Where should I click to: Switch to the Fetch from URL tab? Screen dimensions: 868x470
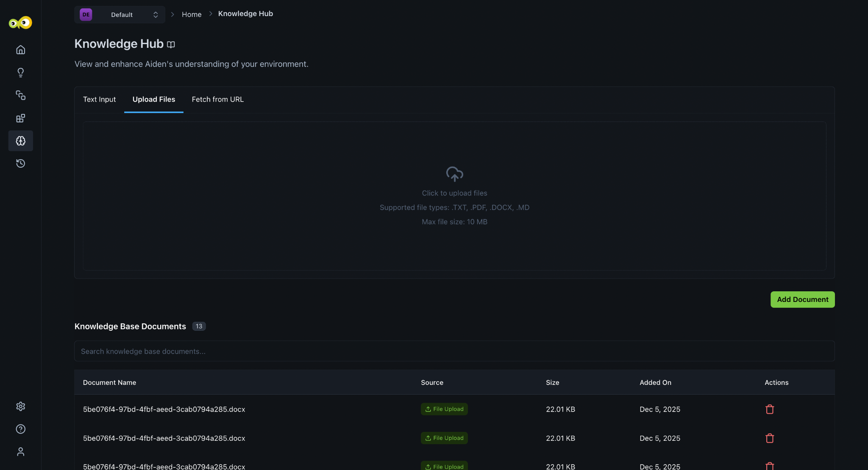click(217, 100)
